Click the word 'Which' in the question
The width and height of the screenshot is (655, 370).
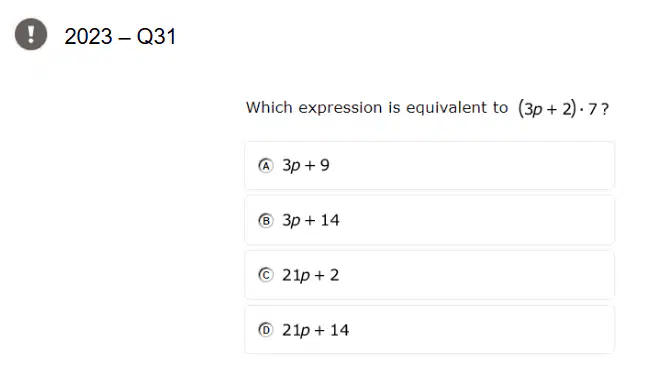269,107
